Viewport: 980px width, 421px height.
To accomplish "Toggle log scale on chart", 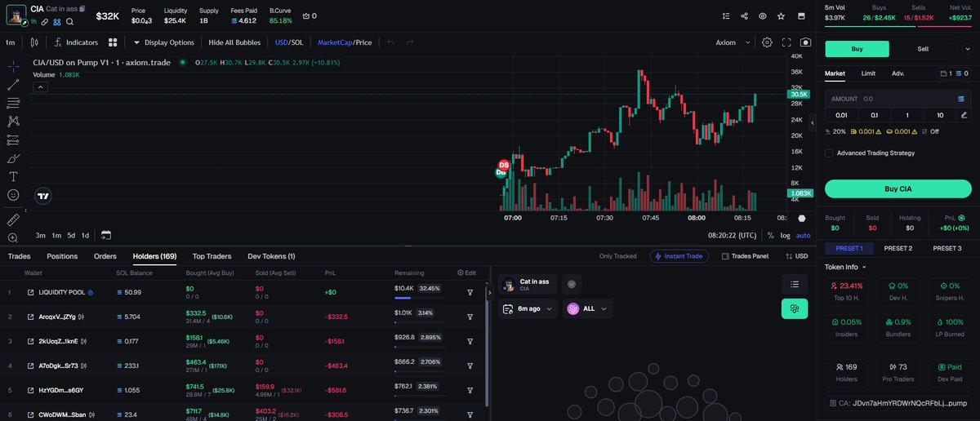I will point(785,235).
